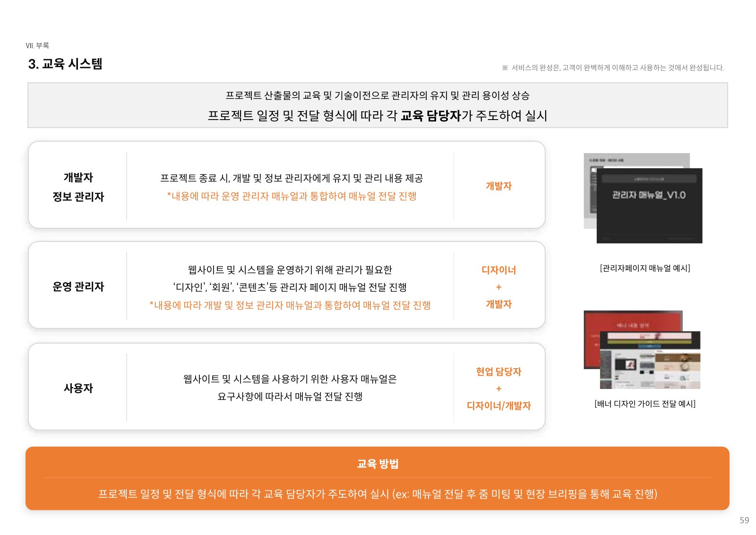
Task: Click orange note '*내용에 따라 개발 및 정보 관리자'
Action: 290,305
